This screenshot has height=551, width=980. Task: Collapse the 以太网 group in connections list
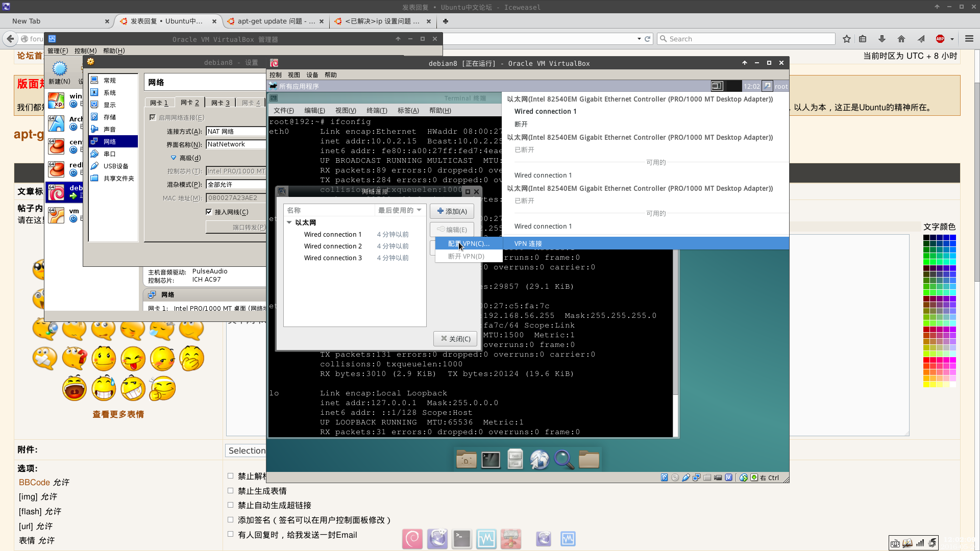click(289, 222)
